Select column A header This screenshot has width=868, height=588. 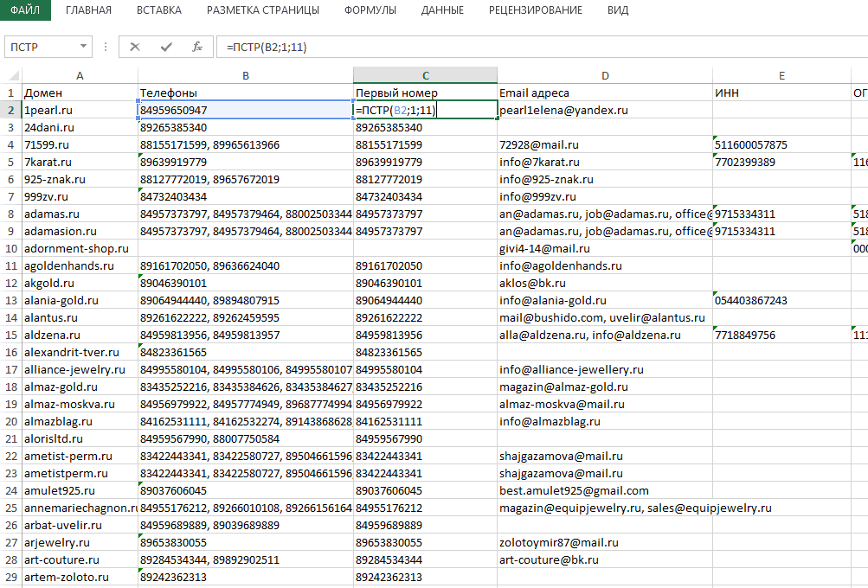point(80,76)
